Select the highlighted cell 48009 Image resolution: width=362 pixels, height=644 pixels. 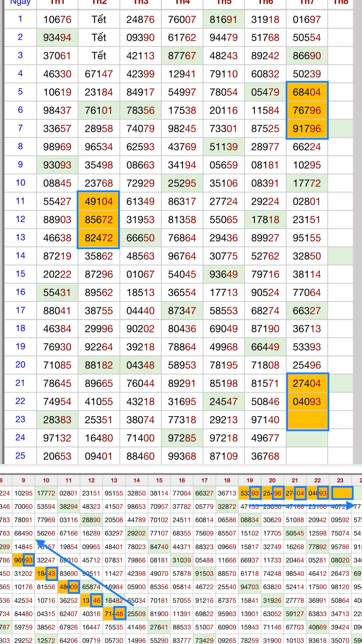point(68,587)
